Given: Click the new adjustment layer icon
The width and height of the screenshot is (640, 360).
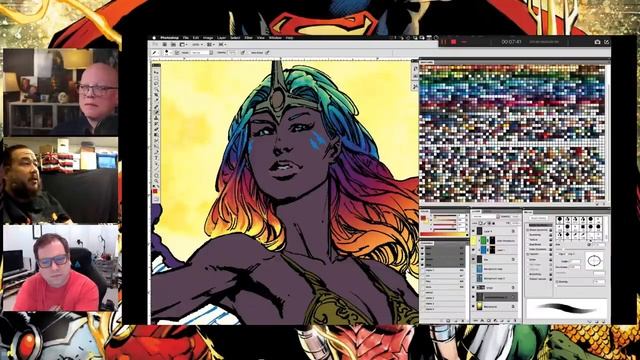Looking at the screenshot, I should point(495,321).
